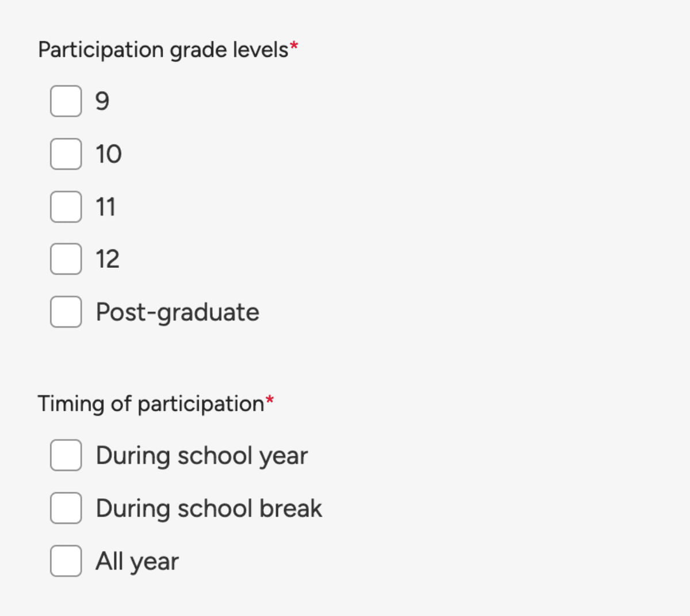Screen dimensions: 690x616
Task: Click the '10' label text
Action: pyautogui.click(x=108, y=154)
